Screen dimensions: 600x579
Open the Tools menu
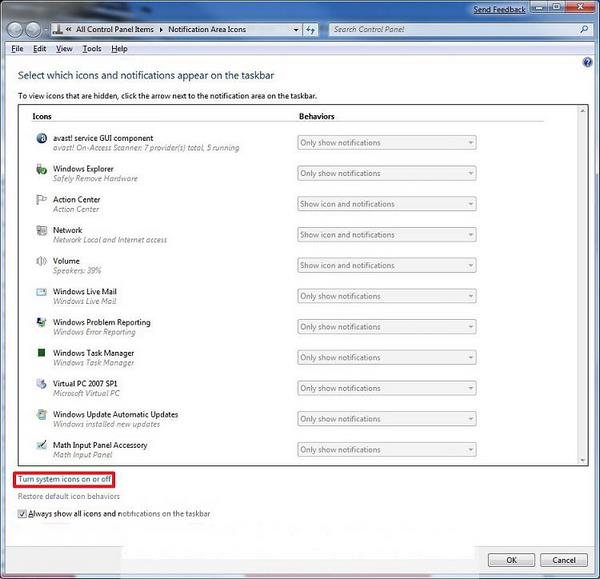(x=92, y=49)
